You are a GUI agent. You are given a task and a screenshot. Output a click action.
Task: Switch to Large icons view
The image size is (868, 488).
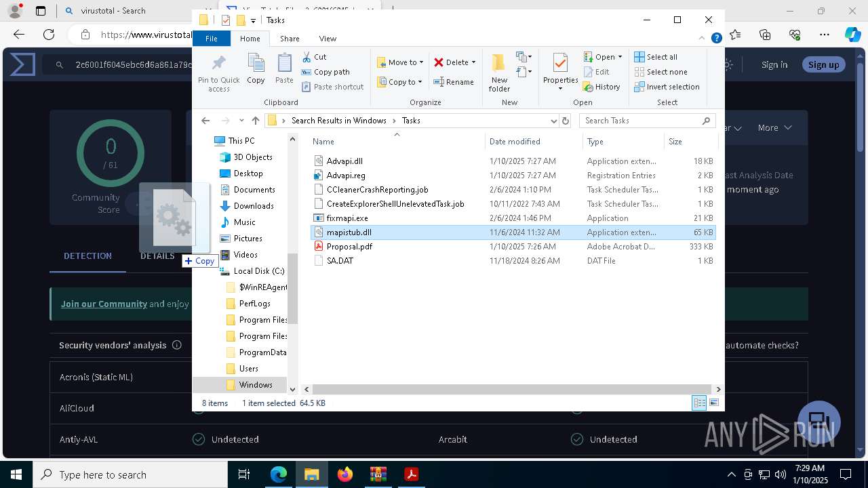713,403
